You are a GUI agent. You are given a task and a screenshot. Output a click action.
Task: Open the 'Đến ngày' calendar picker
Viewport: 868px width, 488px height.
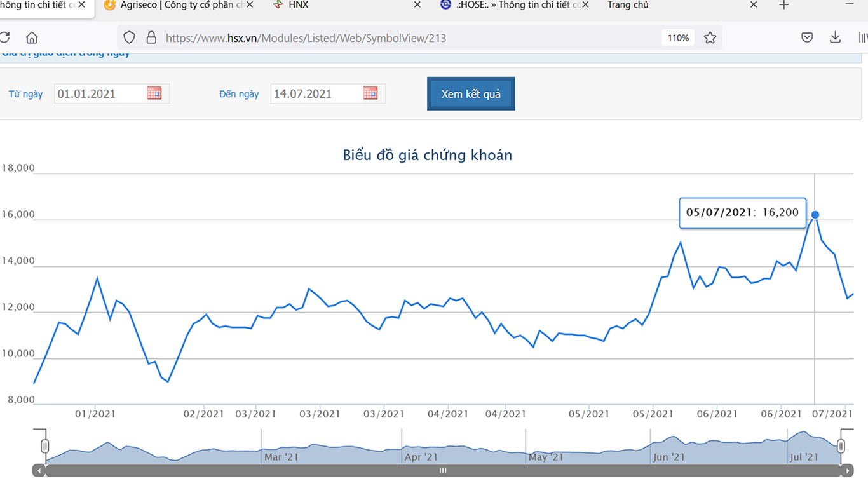(370, 93)
